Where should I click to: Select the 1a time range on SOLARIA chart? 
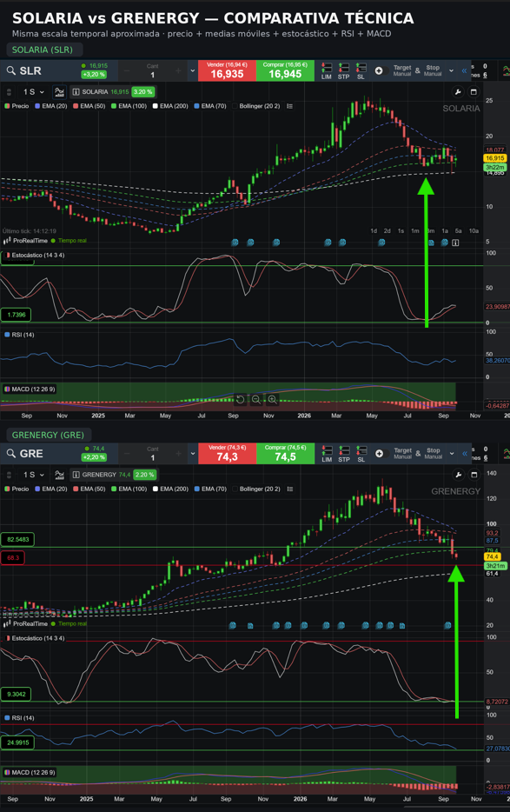(444, 231)
